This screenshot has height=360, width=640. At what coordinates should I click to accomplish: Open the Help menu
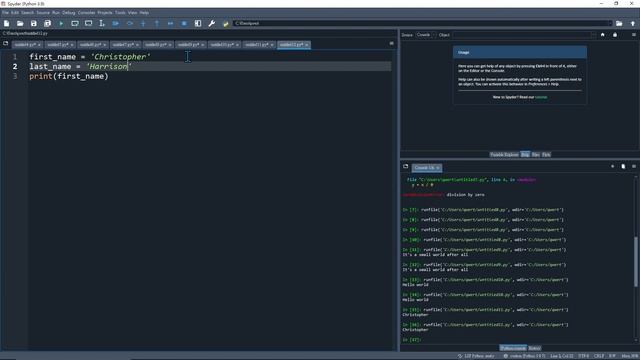pyautogui.click(x=144, y=13)
